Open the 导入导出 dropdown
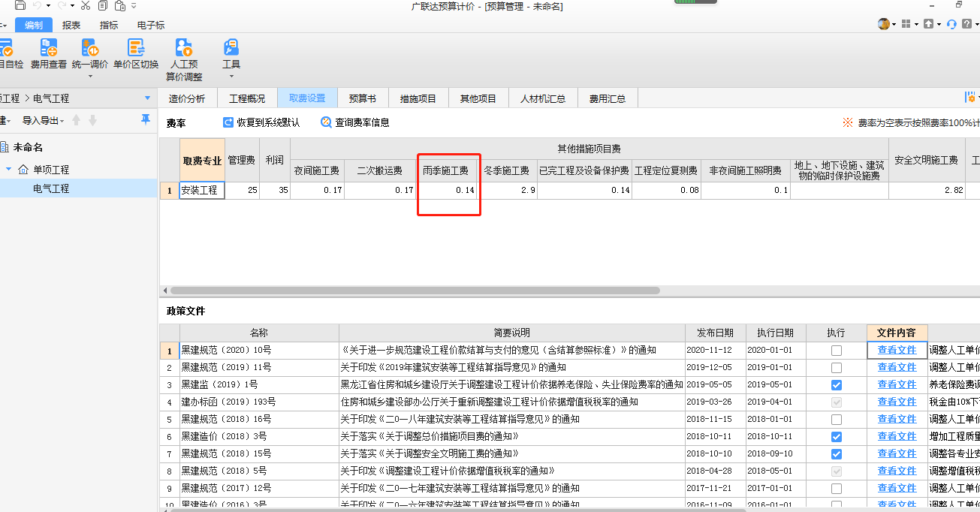This screenshot has height=512, width=980. 43,121
